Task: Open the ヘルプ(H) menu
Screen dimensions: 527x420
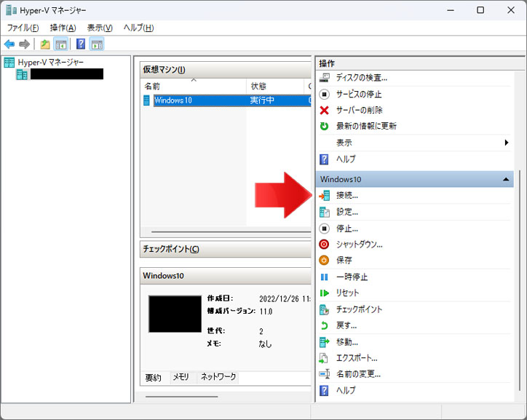Action: click(x=138, y=28)
